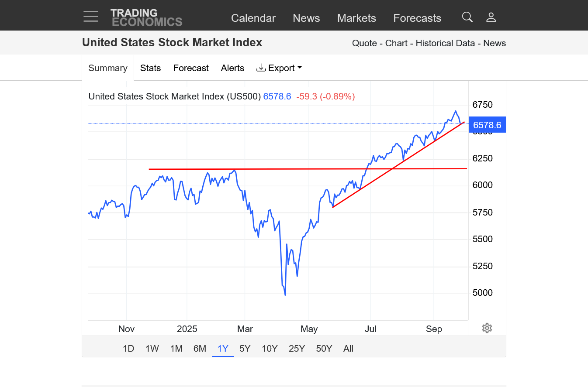
Task: Go to the Calendar page
Action: point(253,18)
